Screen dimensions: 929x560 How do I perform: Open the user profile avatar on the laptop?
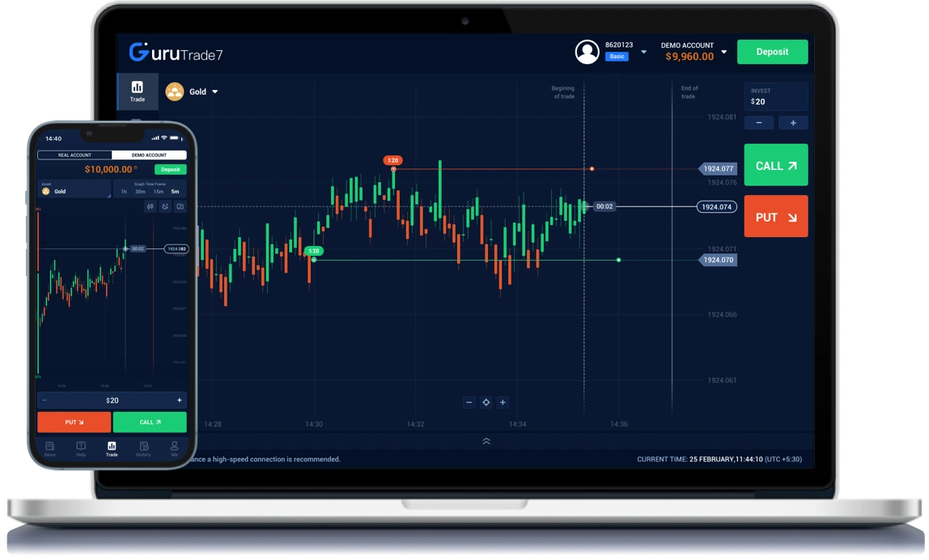[588, 52]
